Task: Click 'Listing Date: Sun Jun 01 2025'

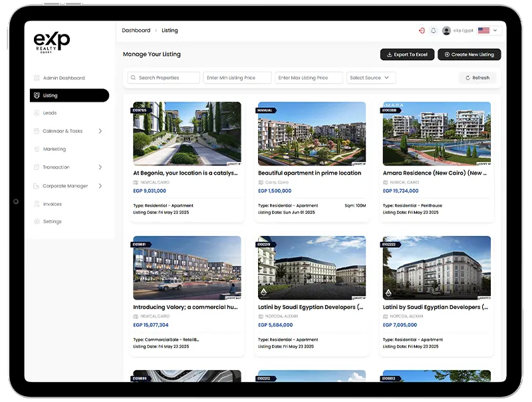Action: 287,213
